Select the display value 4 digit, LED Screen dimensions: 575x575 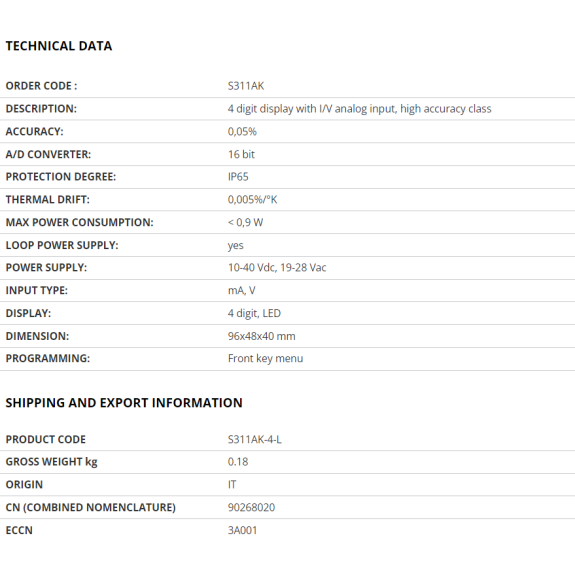tap(254, 314)
